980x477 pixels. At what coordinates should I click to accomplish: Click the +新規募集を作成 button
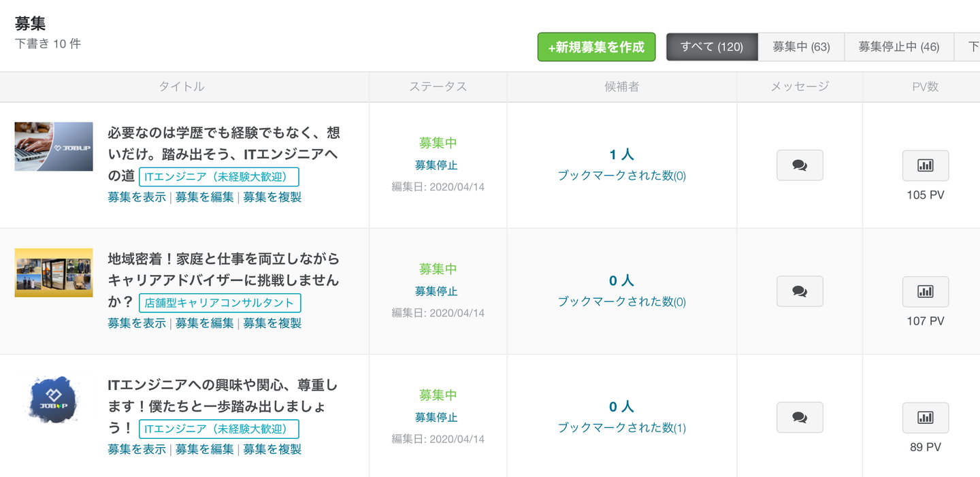tap(596, 47)
